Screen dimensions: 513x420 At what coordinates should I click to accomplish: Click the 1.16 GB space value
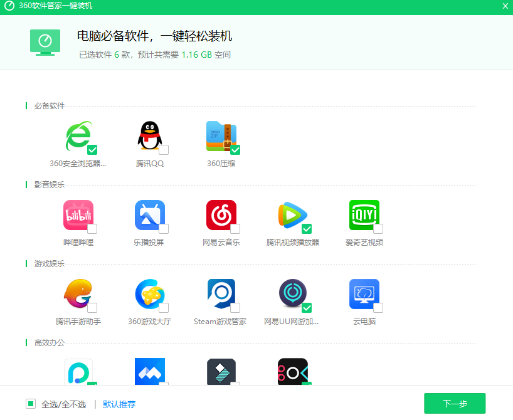[x=197, y=55]
